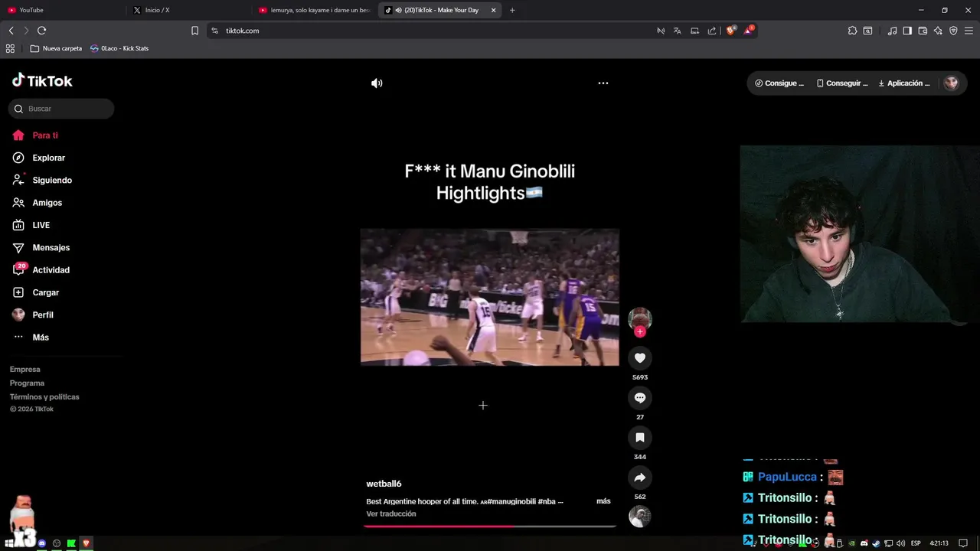Screen dimensions: 980x551
Task: Open the Brave VPN shield icon
Action: (953, 31)
